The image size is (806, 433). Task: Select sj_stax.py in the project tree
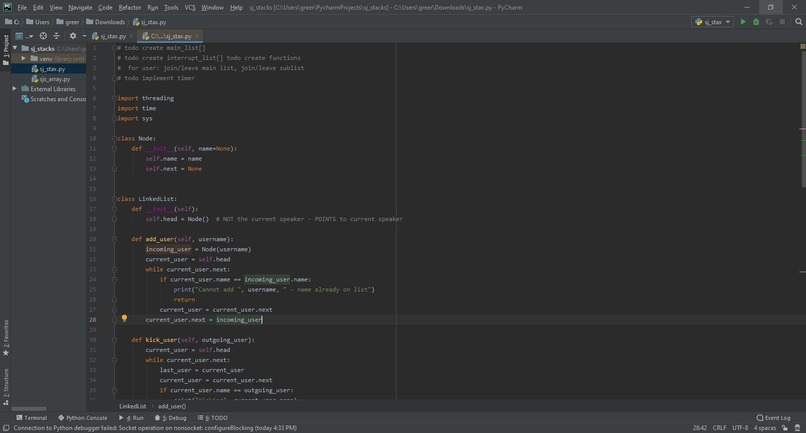(x=48, y=69)
